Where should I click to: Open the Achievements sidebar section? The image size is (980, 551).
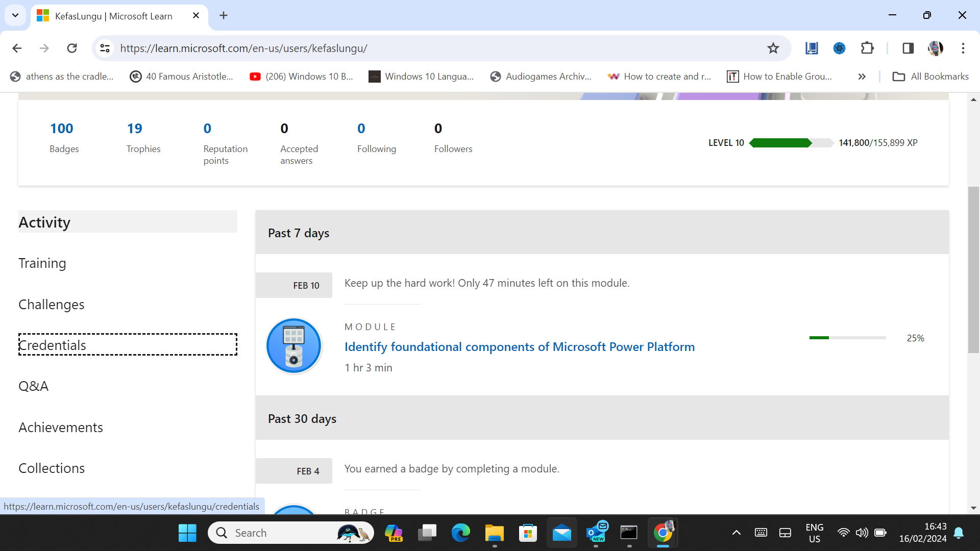(x=61, y=428)
